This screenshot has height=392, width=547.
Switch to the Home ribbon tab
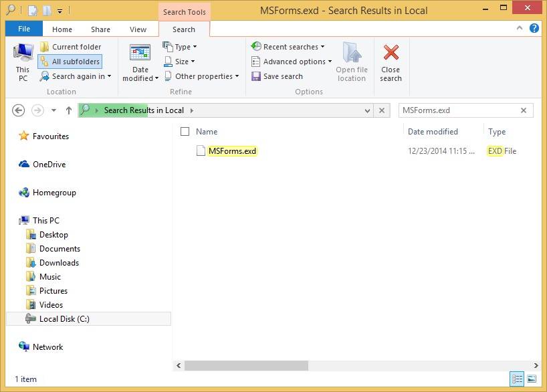62,29
